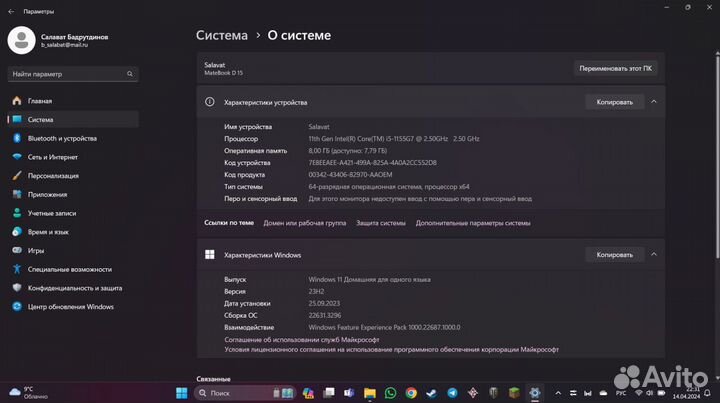
Task: Click the Settings gear on the taskbar
Action: pos(534,393)
